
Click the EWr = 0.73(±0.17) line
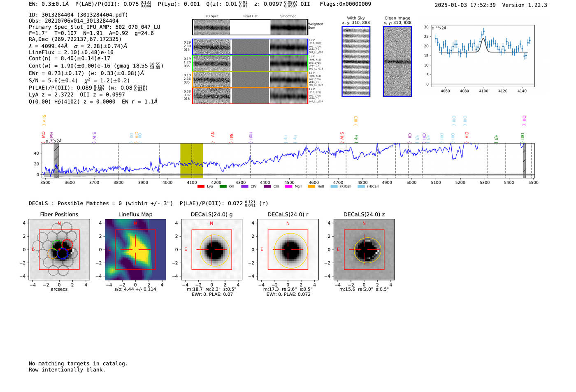tap(87, 73)
